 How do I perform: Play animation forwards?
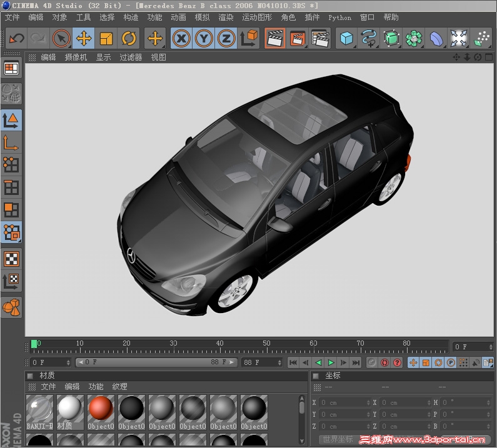(331, 362)
